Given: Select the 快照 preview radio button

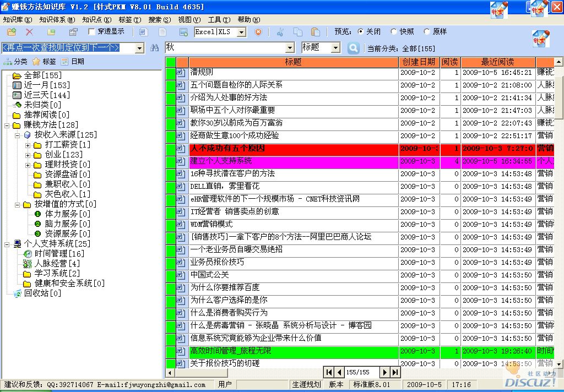Looking at the screenshot, I should (394, 32).
